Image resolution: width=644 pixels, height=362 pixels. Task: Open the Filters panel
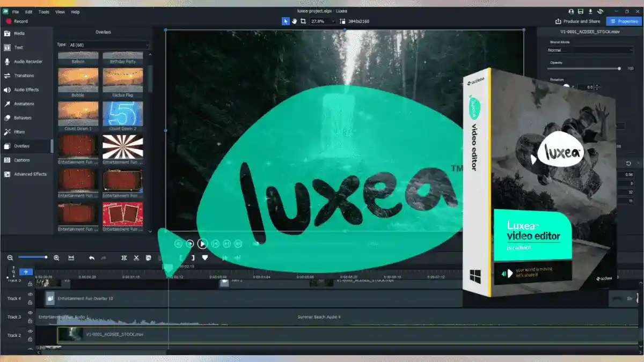pyautogui.click(x=26, y=131)
